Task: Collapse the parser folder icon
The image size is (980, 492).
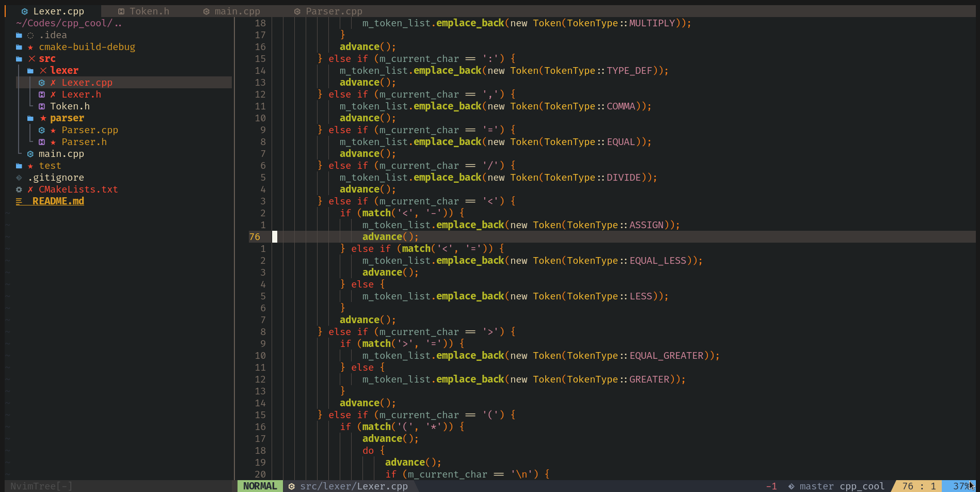Action: coord(30,118)
